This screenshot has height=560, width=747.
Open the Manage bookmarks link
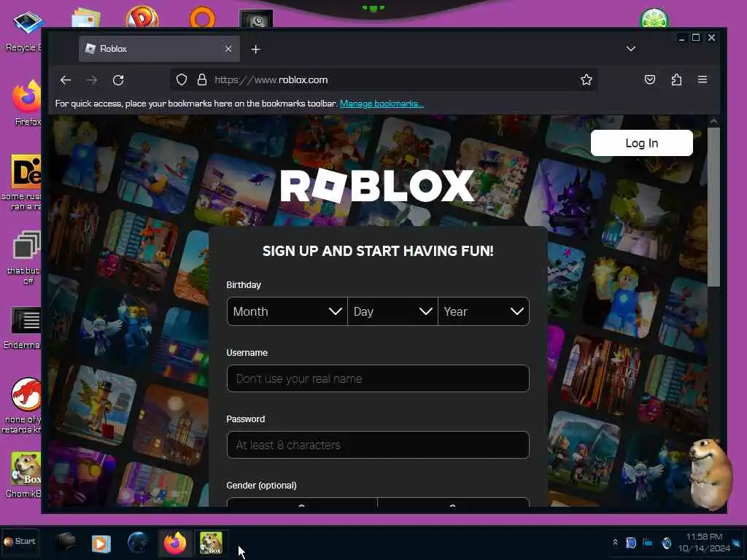click(x=381, y=104)
